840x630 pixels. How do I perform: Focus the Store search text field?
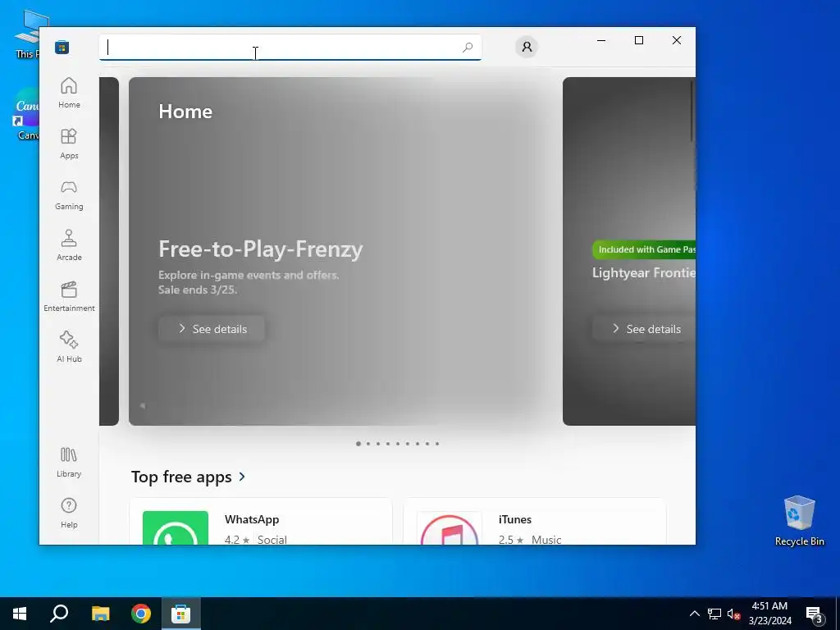[x=290, y=47]
